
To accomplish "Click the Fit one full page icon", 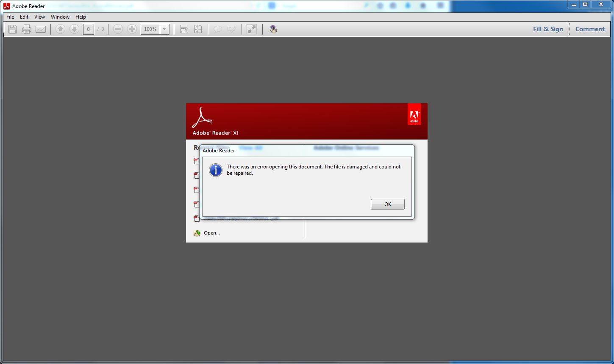I will 198,29.
